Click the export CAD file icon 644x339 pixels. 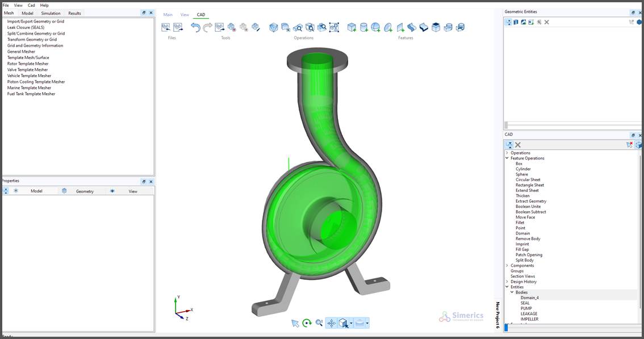pos(178,27)
